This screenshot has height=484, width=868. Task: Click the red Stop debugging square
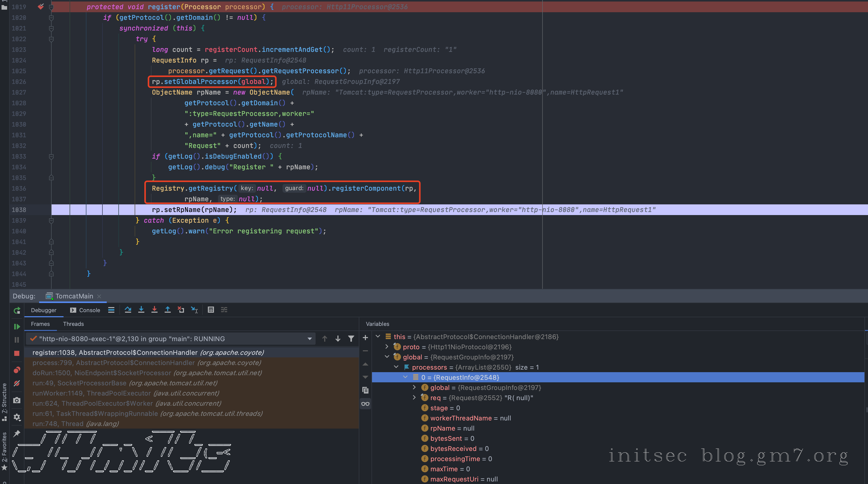(17, 353)
